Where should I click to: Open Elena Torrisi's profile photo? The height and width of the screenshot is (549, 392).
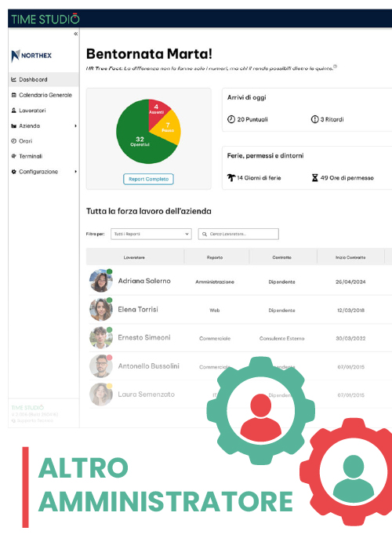tap(101, 309)
